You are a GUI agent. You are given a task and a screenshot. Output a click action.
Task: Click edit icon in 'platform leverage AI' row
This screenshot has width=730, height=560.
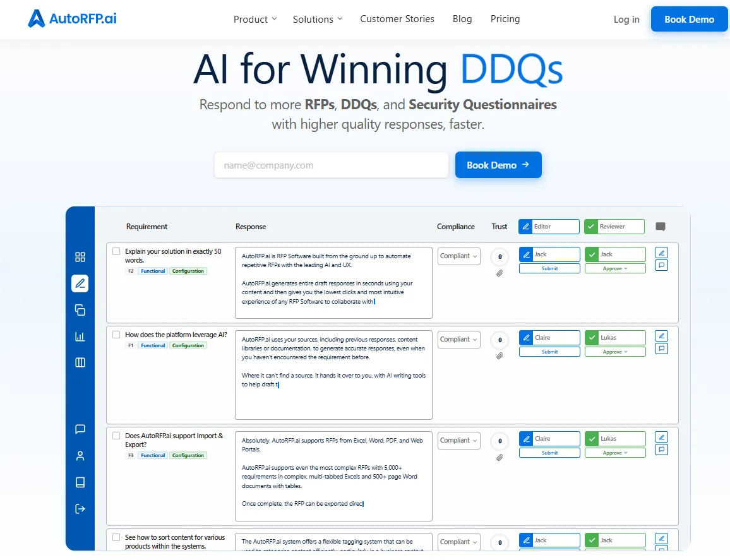point(662,336)
